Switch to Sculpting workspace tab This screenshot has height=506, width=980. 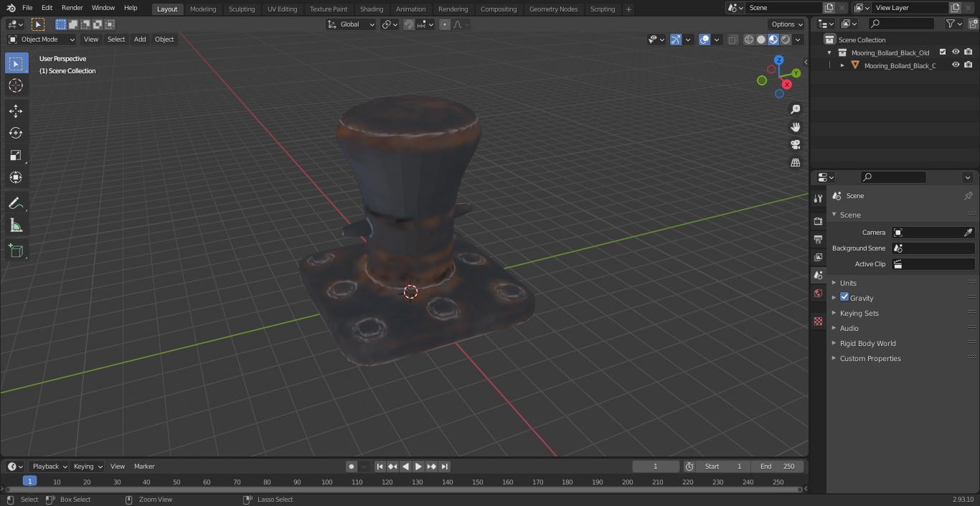[x=242, y=9]
